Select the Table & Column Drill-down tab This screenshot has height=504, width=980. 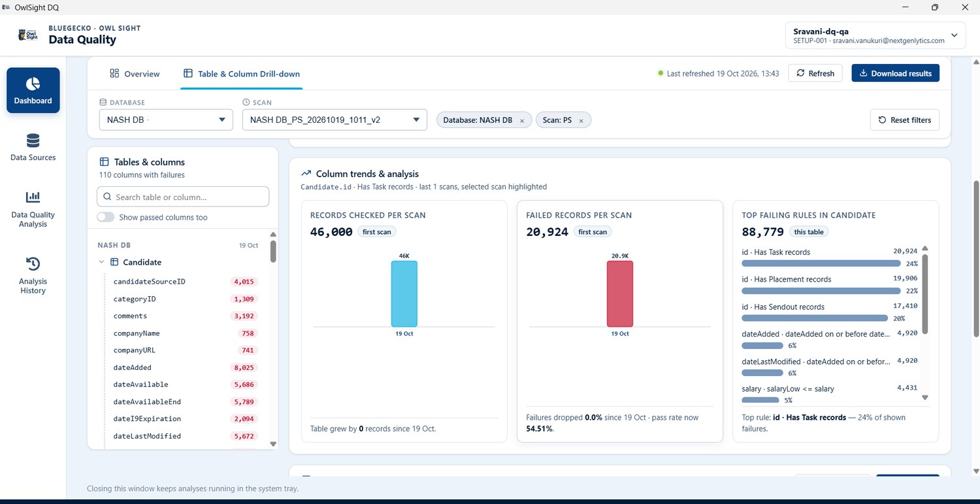click(x=242, y=74)
